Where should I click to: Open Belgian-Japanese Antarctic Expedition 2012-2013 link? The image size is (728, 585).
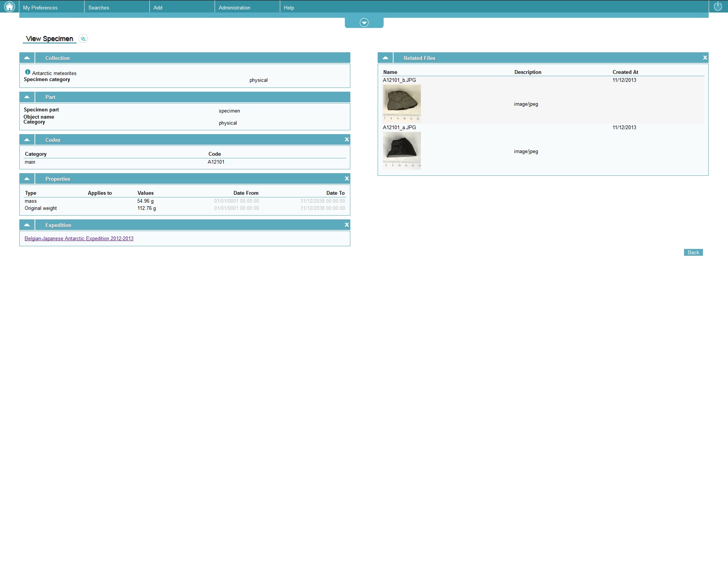(x=79, y=239)
